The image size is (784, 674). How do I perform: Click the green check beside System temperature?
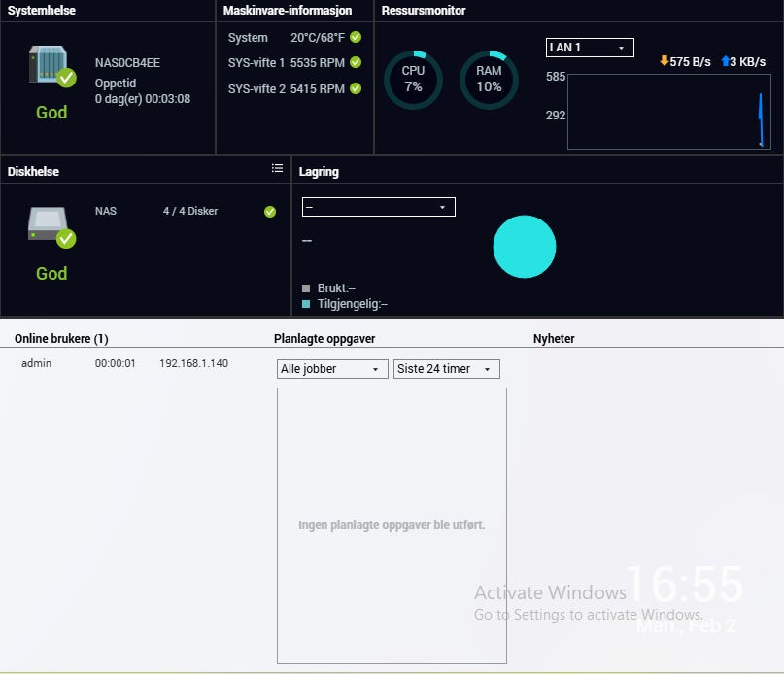tap(356, 37)
